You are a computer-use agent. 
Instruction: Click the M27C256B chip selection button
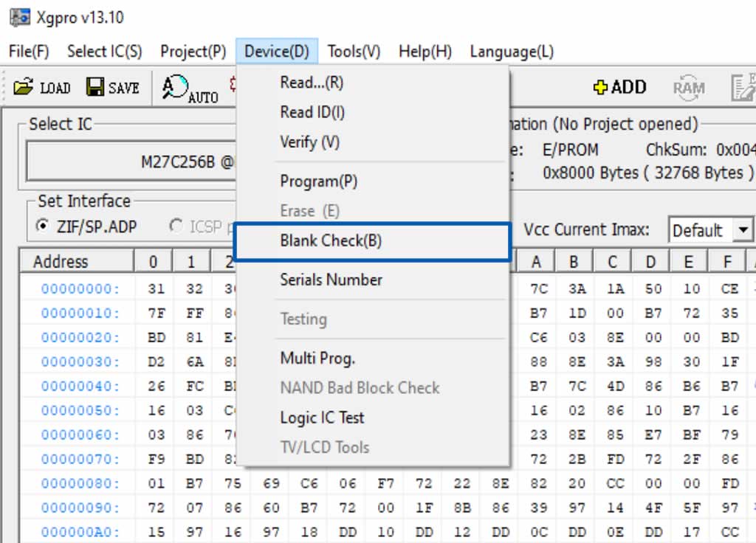tap(131, 162)
